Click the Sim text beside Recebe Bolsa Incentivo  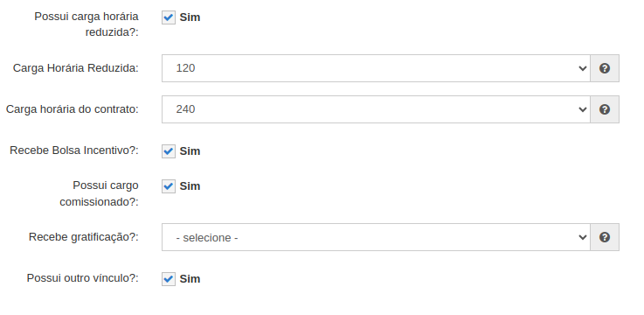(x=190, y=150)
